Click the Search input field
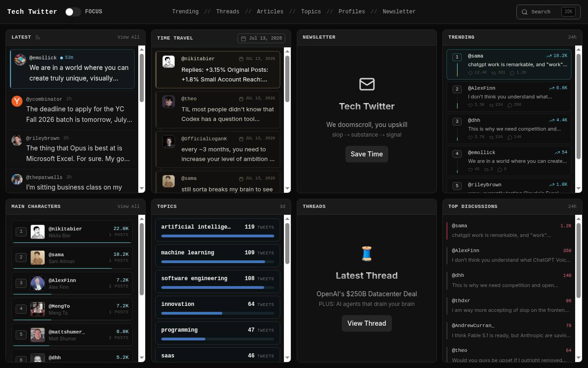 click(x=548, y=12)
